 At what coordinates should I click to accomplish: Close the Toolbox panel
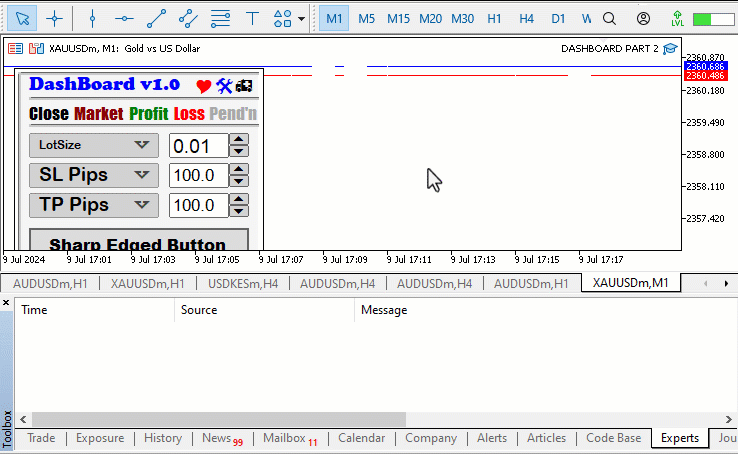(x=6, y=303)
